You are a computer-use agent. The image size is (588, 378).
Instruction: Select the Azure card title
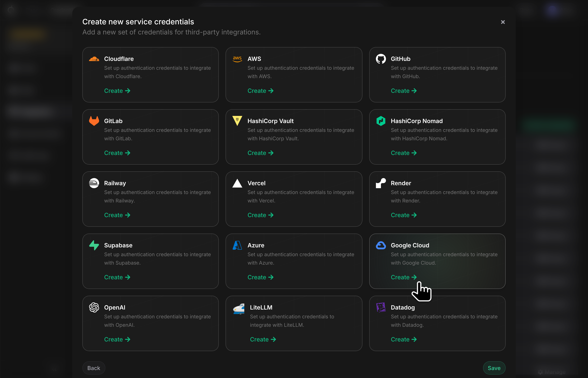coord(256,245)
